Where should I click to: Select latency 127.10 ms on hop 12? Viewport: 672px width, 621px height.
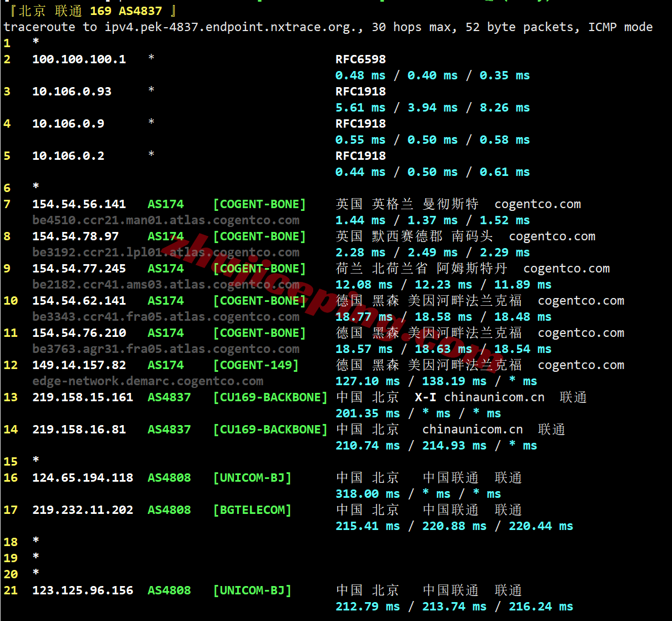click(x=368, y=381)
